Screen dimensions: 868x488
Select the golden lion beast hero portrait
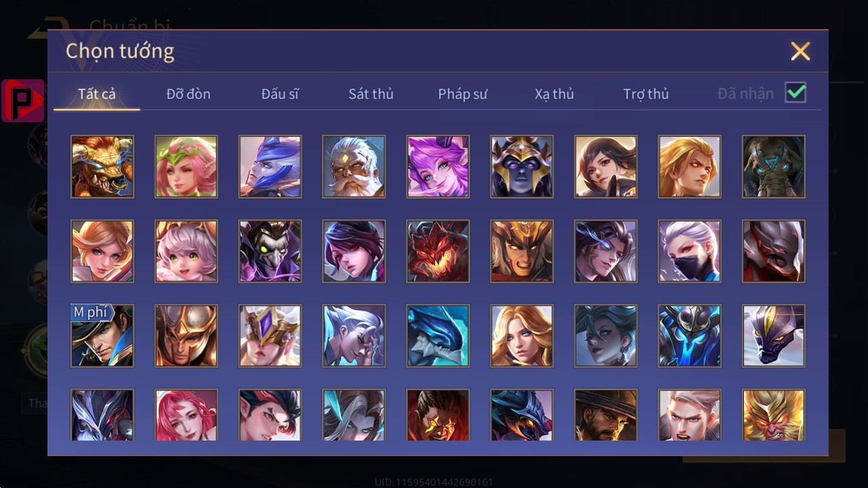point(102,167)
